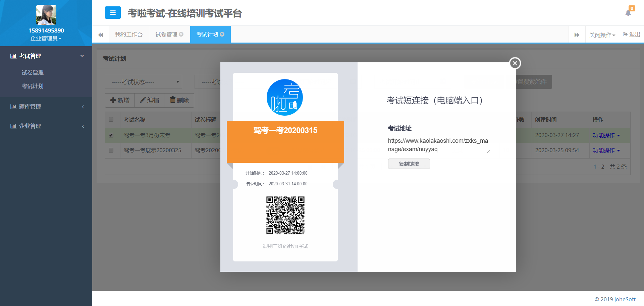The width and height of the screenshot is (644, 306).
Task: Click the 考试管理 chart icon
Action: [13, 56]
